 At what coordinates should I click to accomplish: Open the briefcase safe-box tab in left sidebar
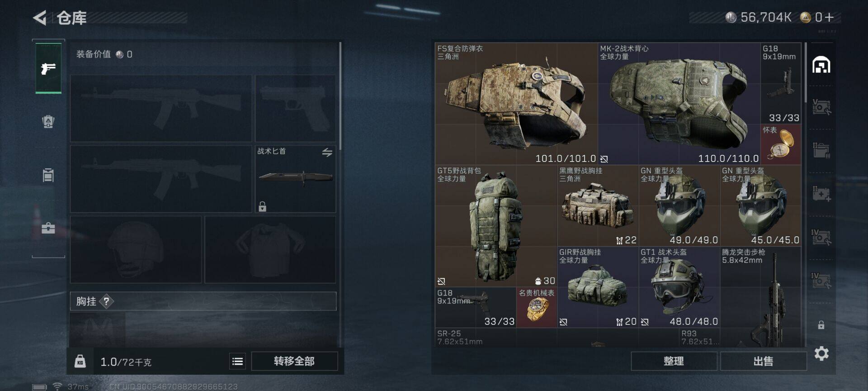pos(48,228)
